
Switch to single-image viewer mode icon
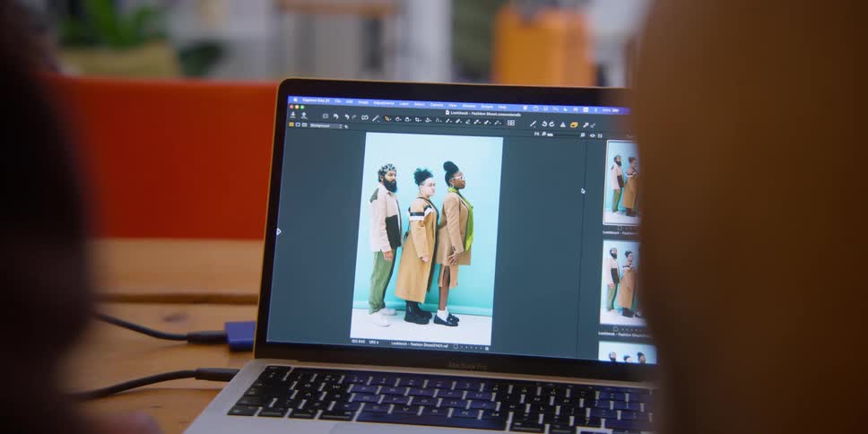[x=298, y=125]
